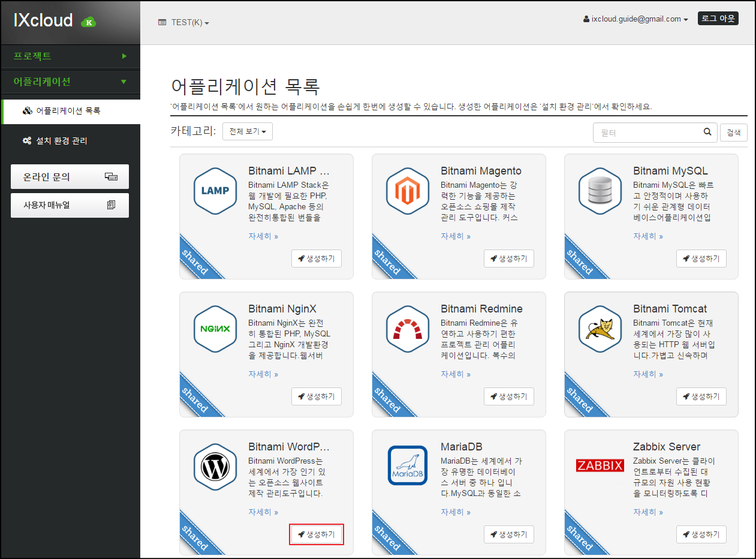
Task: Open the TEST(K) project dropdown
Action: pyautogui.click(x=184, y=23)
